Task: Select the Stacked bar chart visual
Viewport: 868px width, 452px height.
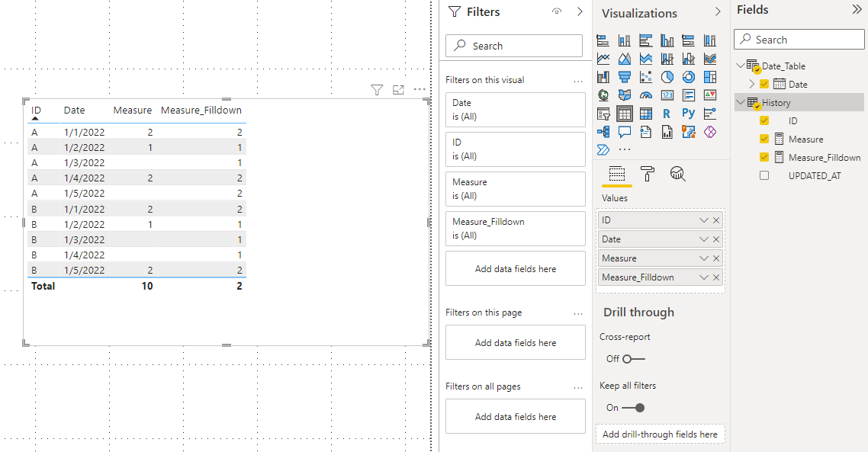Action: [603, 40]
